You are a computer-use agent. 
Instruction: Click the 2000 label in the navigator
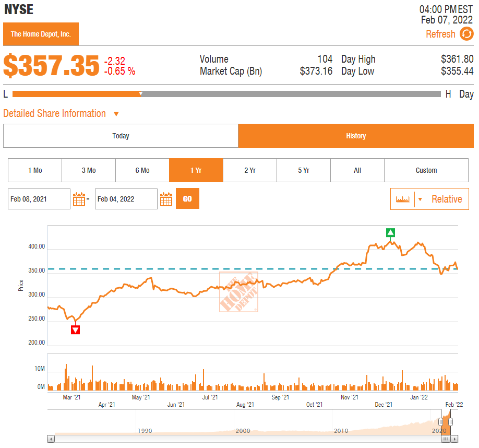click(x=243, y=431)
